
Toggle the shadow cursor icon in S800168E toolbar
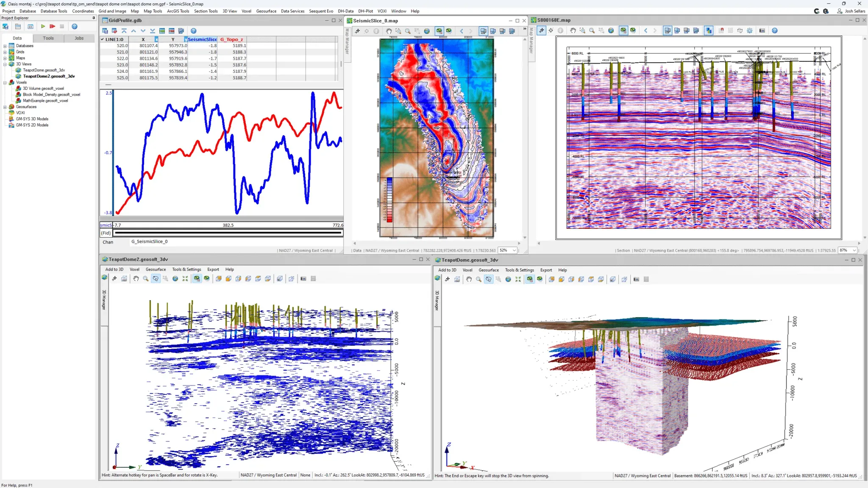pos(541,30)
